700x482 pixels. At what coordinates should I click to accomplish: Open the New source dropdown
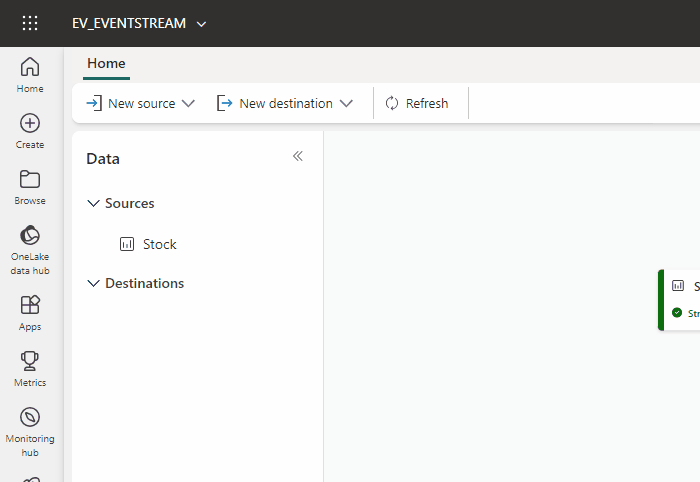pyautogui.click(x=140, y=103)
